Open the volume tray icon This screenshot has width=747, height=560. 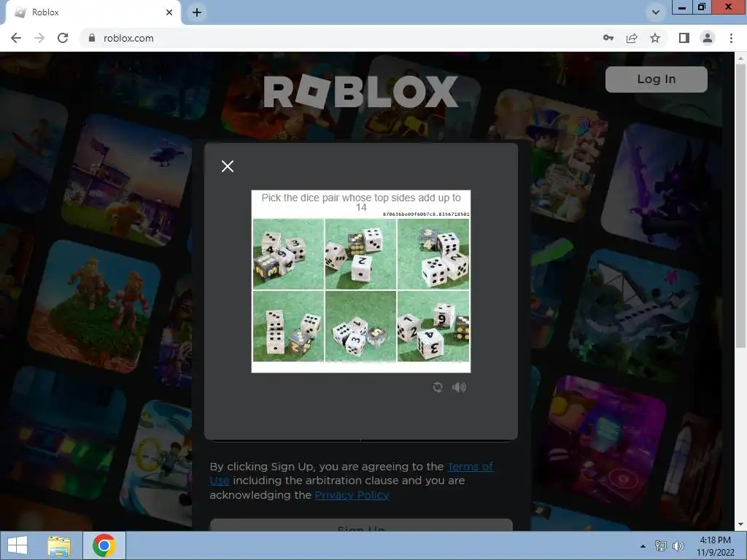click(x=678, y=546)
